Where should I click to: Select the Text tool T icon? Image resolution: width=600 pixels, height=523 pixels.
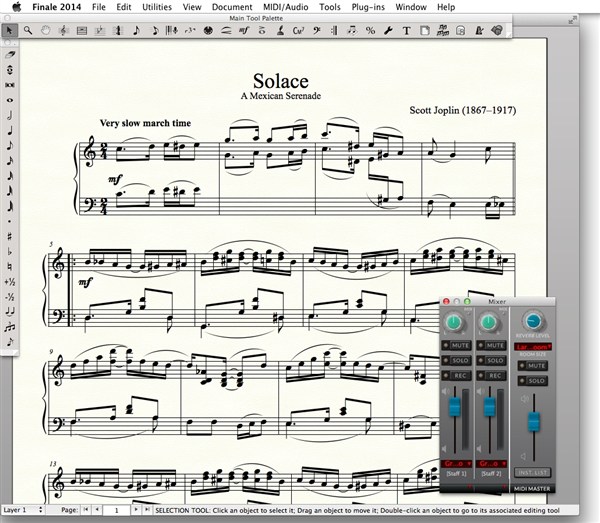tap(406, 30)
